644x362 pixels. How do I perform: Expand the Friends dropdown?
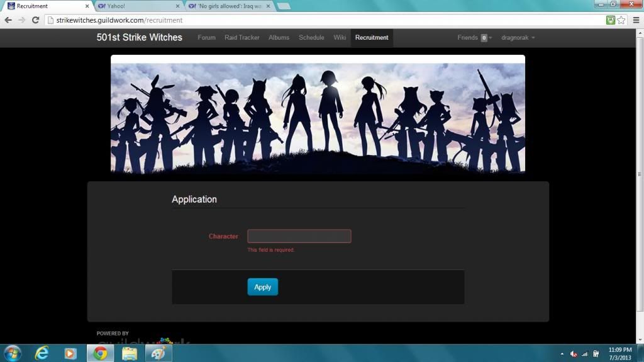pos(474,38)
